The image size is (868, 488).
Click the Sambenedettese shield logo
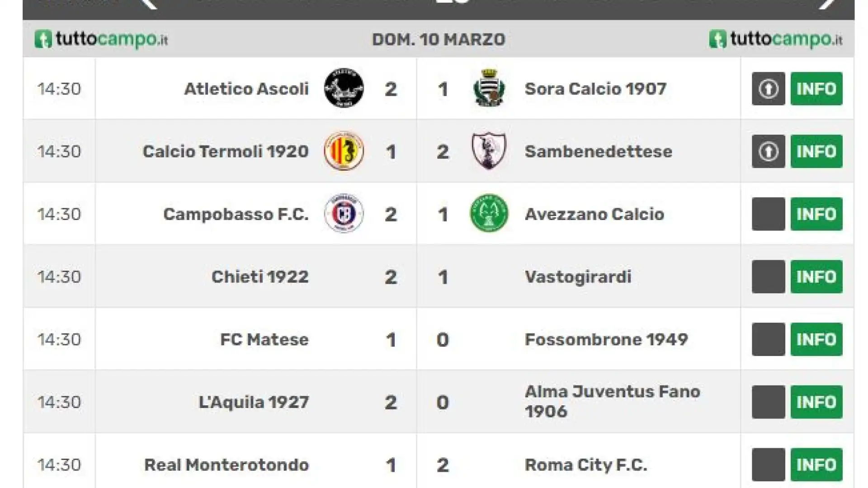click(x=489, y=151)
